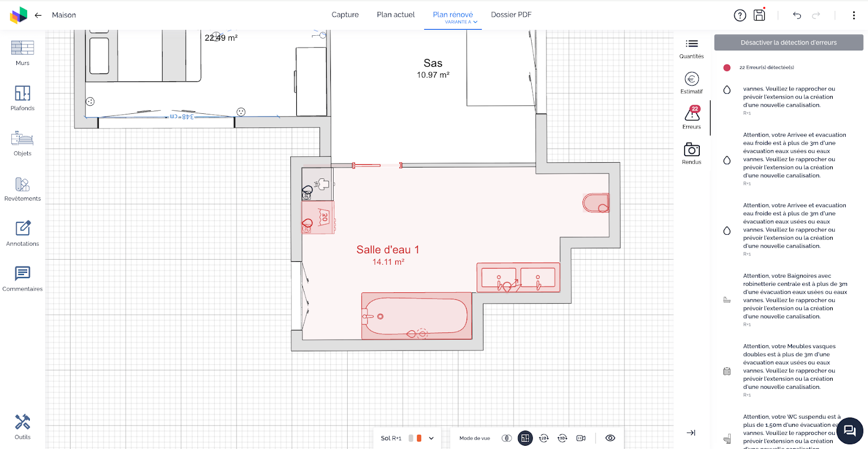Screen dimensions: 868x449
Task: Open the Variante A dropdown
Action: (x=461, y=22)
